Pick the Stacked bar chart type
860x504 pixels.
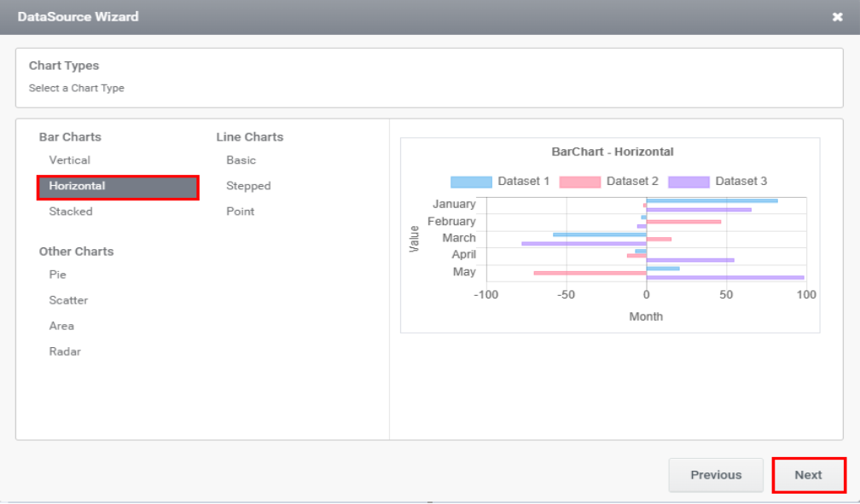pyautogui.click(x=71, y=211)
